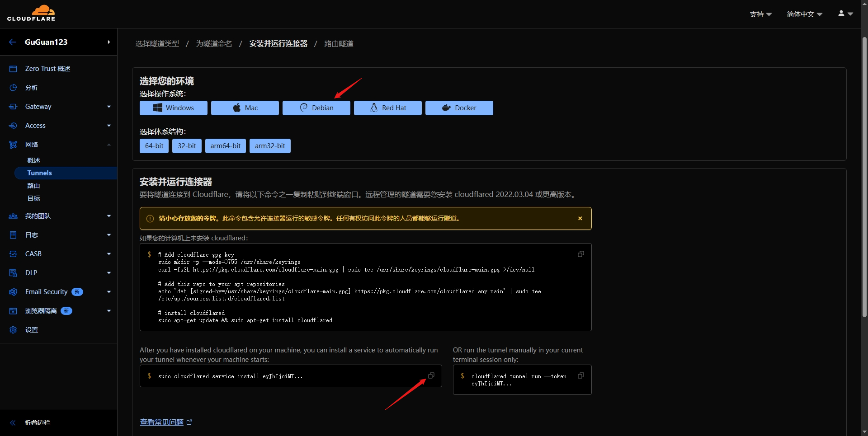Select Docker as operating system
868x436 pixels.
[459, 108]
